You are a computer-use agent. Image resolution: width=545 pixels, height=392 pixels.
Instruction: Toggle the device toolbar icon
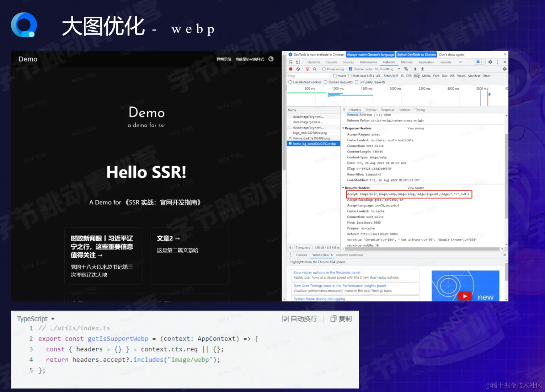(x=298, y=62)
